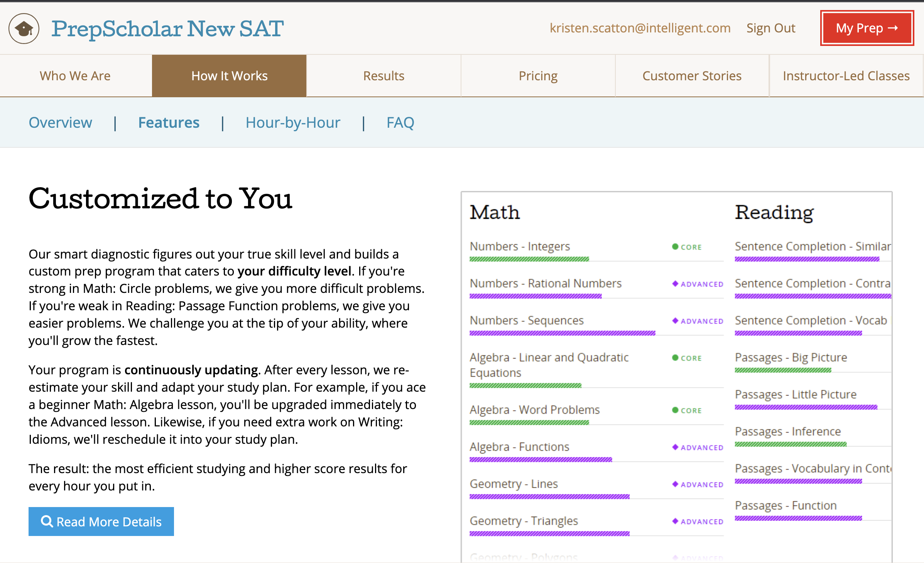Click the ADVANCED diamond badge for Numbers - Sequences
The width and height of the screenshot is (924, 563).
[698, 321]
